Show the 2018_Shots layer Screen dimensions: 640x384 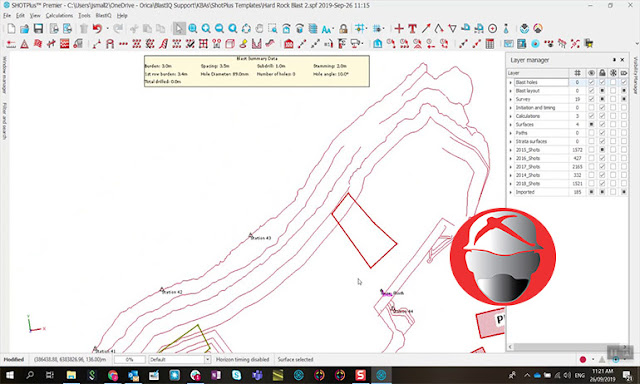pos(591,184)
